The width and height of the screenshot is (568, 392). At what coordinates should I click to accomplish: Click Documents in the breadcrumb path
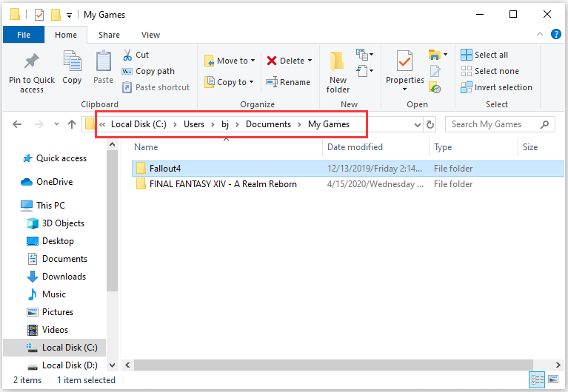point(268,124)
